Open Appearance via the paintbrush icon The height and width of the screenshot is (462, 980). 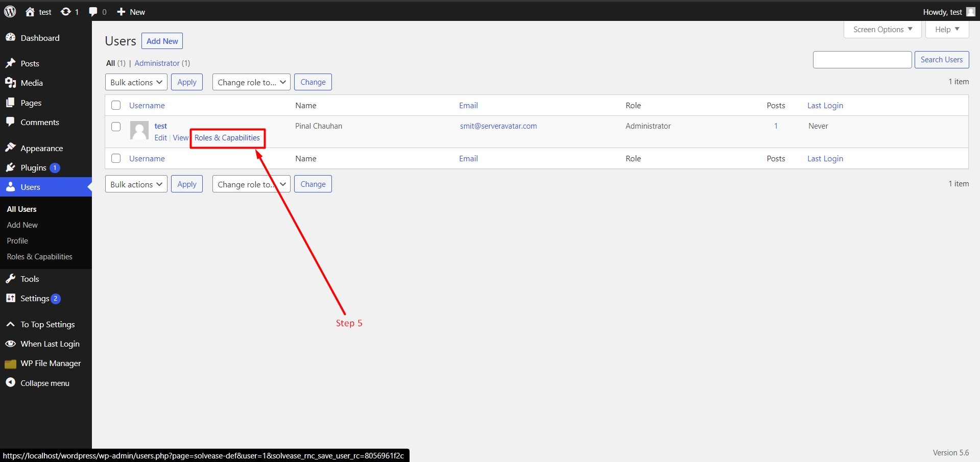point(10,148)
